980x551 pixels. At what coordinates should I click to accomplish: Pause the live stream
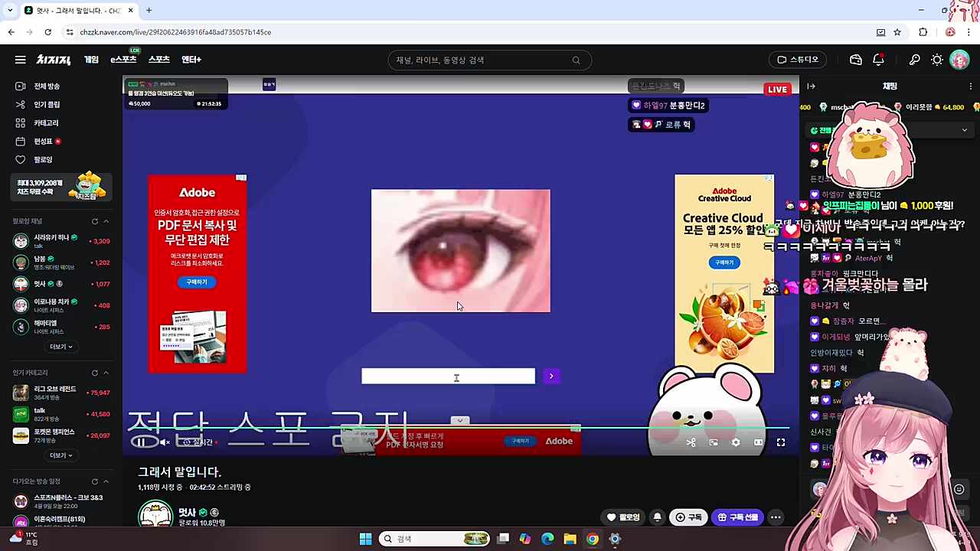tap(141, 442)
